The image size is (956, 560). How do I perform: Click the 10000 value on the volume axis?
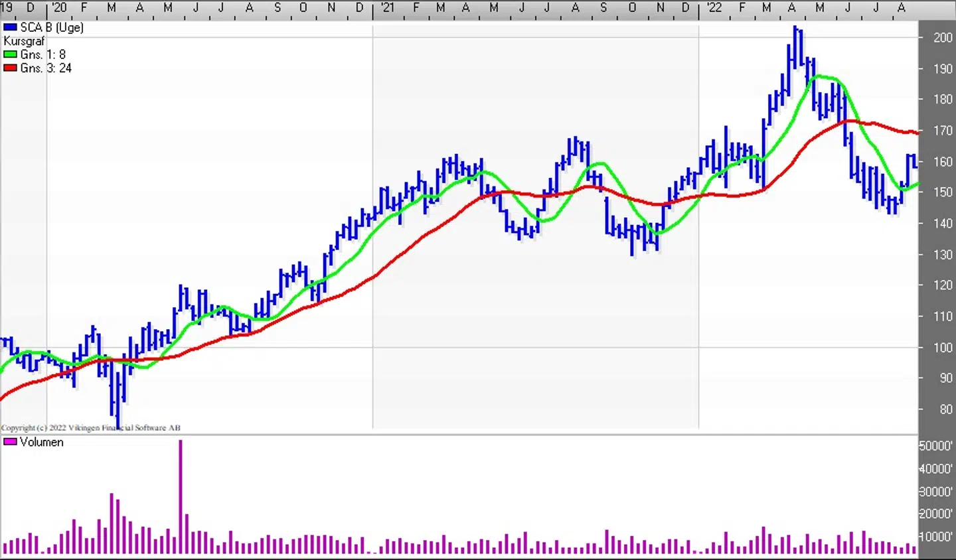pos(935,536)
